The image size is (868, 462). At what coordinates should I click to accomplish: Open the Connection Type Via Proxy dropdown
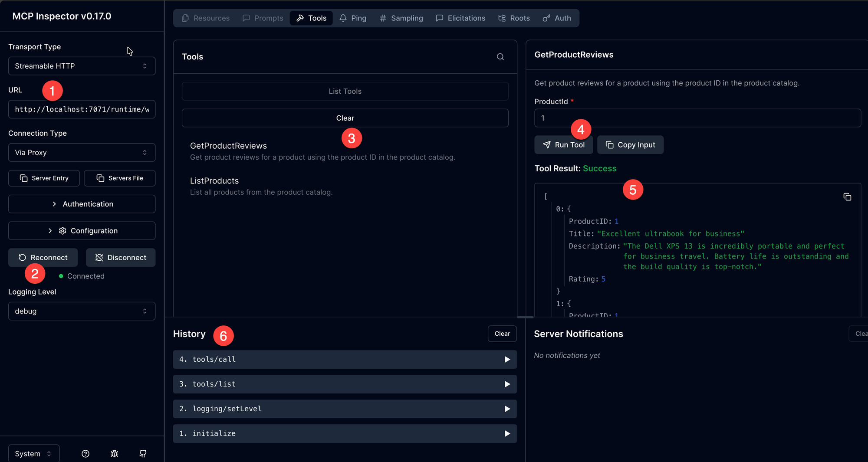click(82, 153)
